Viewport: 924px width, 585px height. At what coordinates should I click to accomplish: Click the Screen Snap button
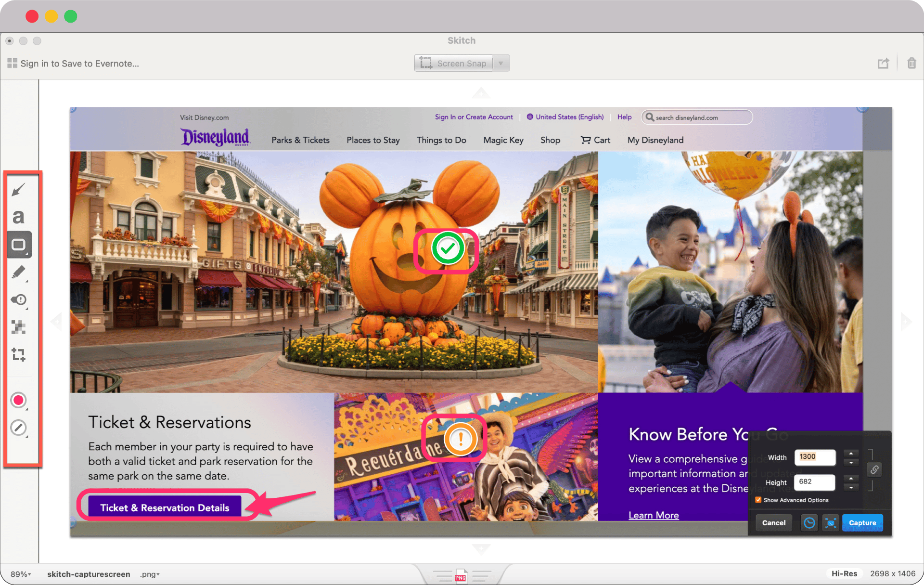453,64
